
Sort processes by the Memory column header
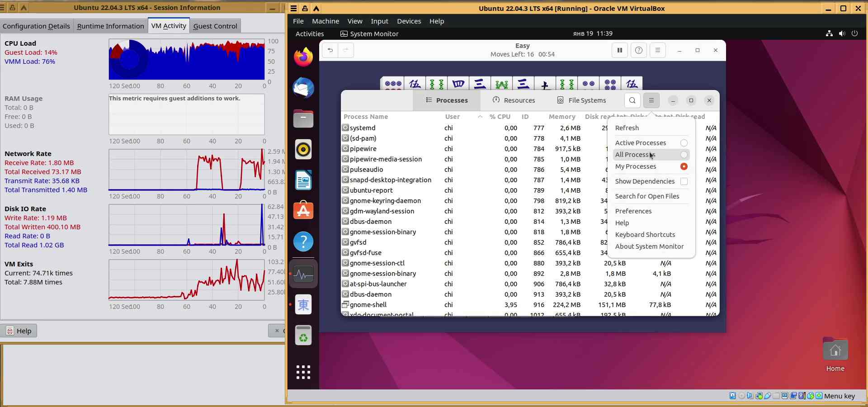pos(562,117)
